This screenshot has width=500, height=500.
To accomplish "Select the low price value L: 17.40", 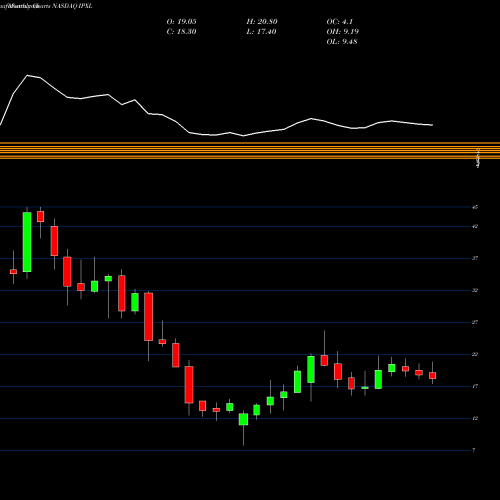I will (261, 32).
